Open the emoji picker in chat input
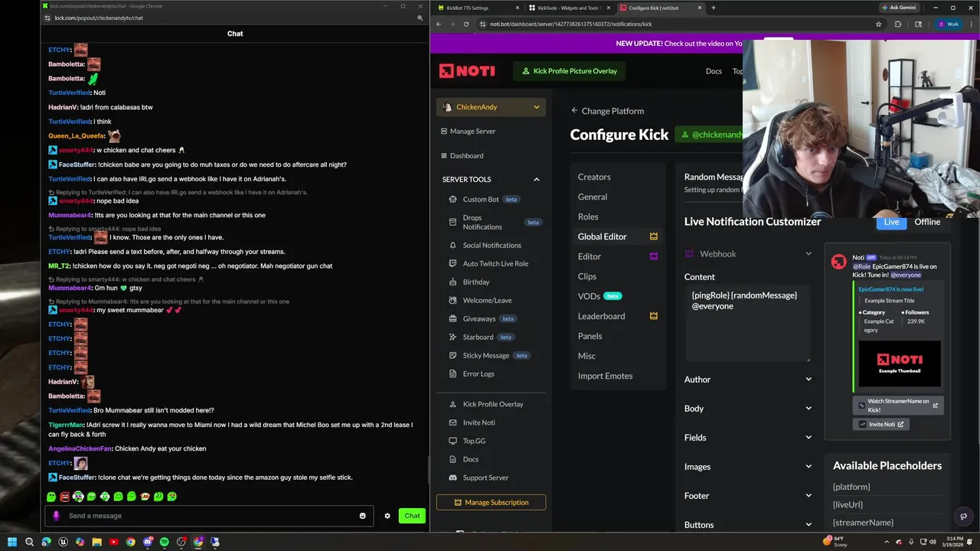The height and width of the screenshot is (551, 980). tap(363, 516)
